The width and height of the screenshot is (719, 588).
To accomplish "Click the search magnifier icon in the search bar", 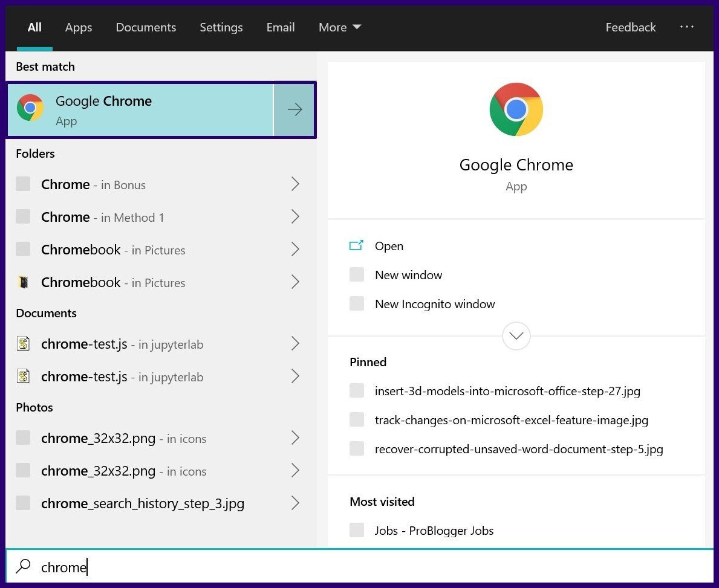I will pos(23,566).
